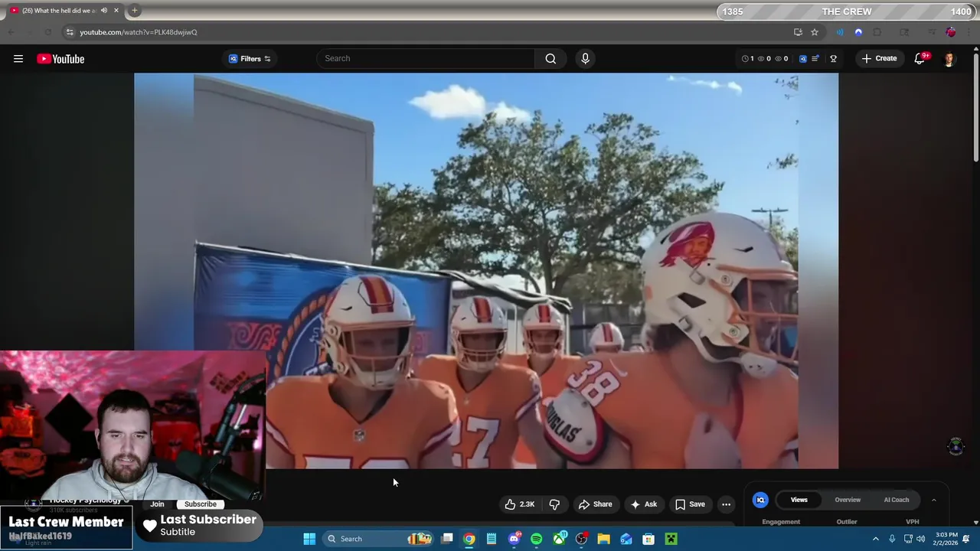Toggle the switch icon beside Filters
Screen dimensions: 980x551
point(267,59)
